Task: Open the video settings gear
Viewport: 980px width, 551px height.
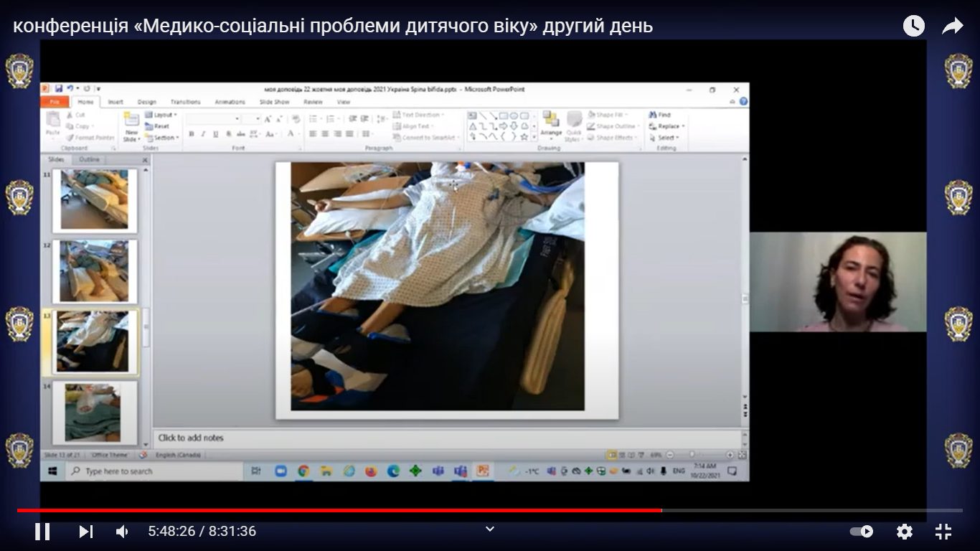Action: [x=905, y=532]
